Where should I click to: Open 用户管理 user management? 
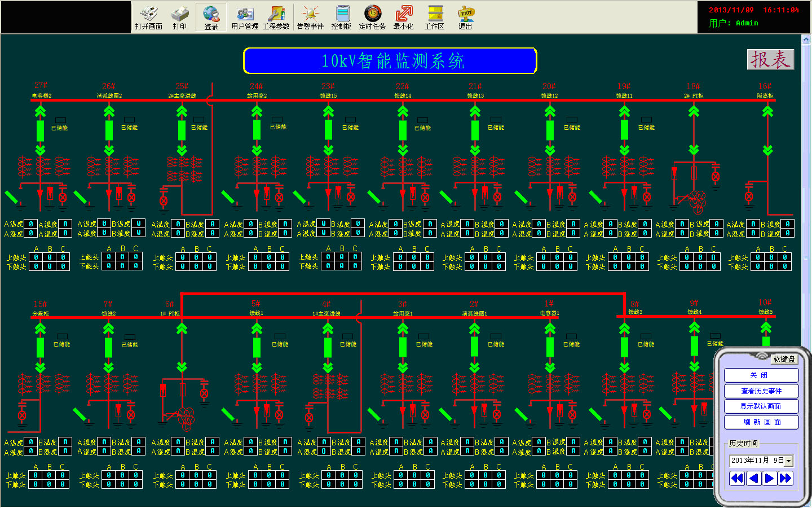(245, 17)
